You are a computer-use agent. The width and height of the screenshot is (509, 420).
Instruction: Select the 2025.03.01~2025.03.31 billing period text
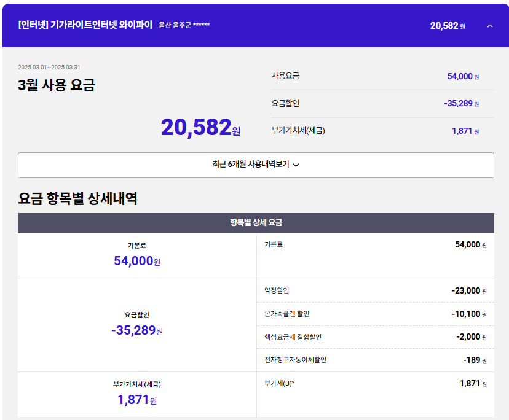(x=49, y=68)
